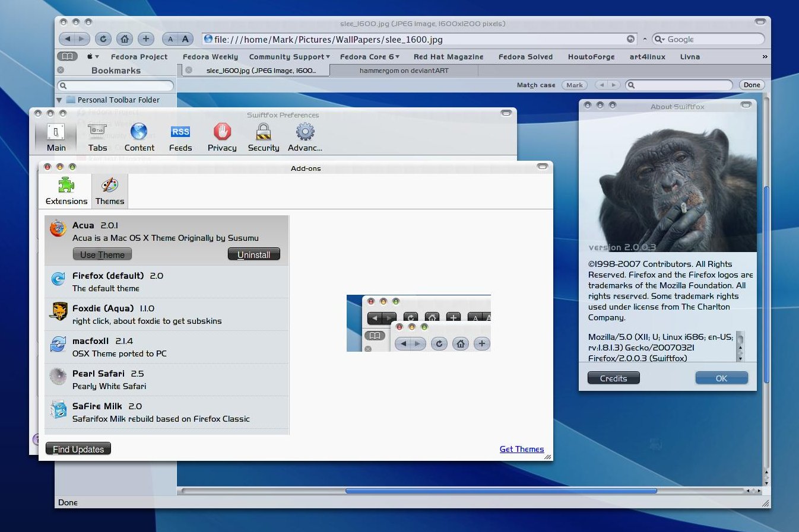
Task: Open art4linux bookmark
Action: tap(647, 57)
